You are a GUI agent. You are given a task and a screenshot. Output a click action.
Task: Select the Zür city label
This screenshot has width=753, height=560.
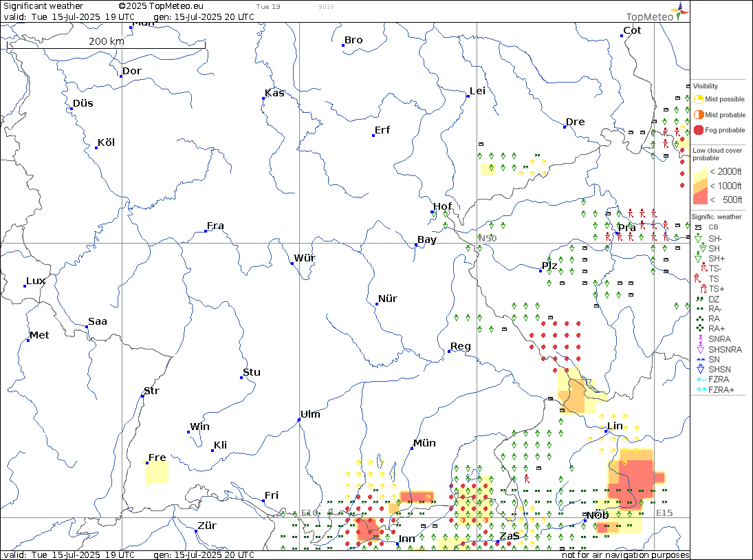207,526
